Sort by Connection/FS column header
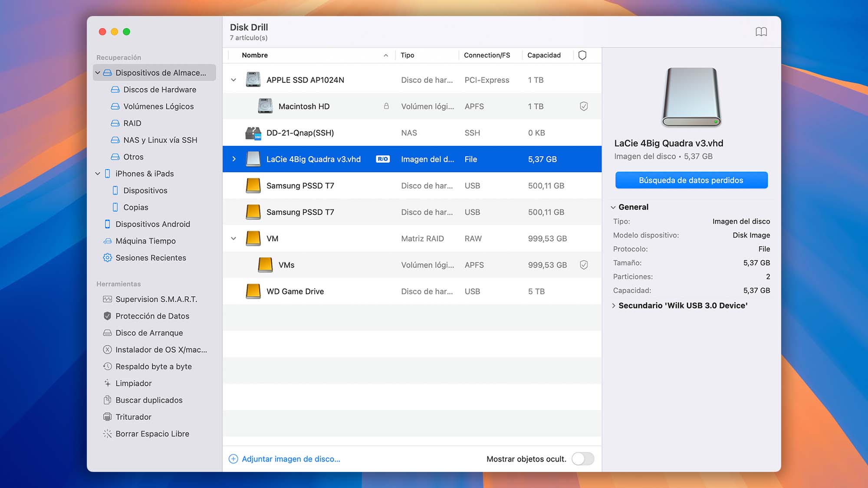The image size is (868, 488). coord(487,55)
